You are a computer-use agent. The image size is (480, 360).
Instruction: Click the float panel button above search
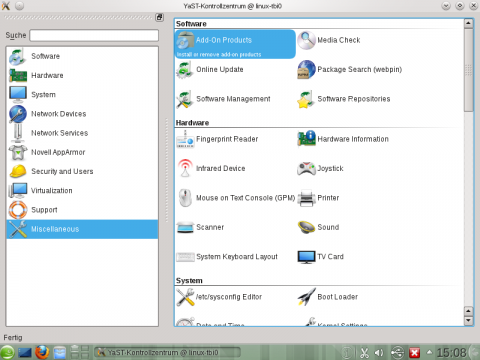click(x=160, y=17)
